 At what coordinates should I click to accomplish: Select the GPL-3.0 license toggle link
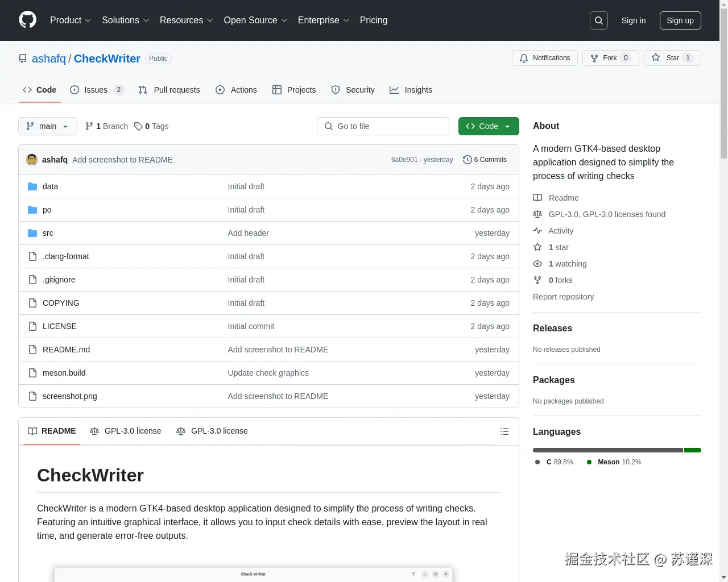click(x=132, y=431)
